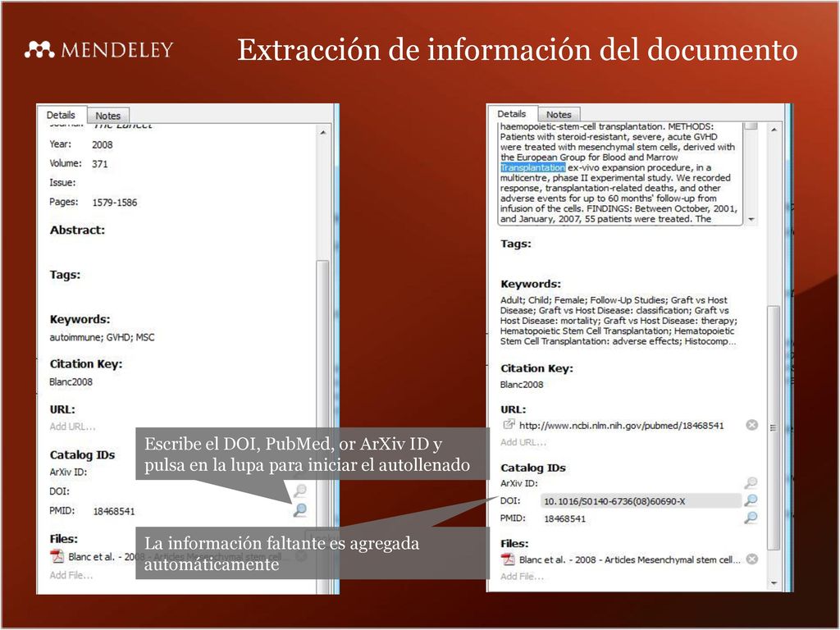Open the PDF icon in left panel Files
The image size is (840, 630).
[x=57, y=557]
